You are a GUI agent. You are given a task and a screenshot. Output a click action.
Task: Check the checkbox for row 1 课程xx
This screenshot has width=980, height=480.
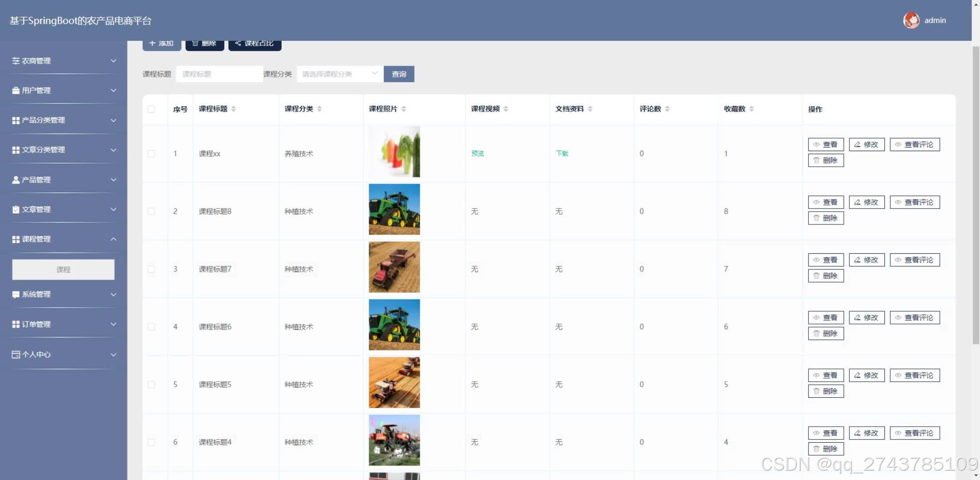(151, 154)
